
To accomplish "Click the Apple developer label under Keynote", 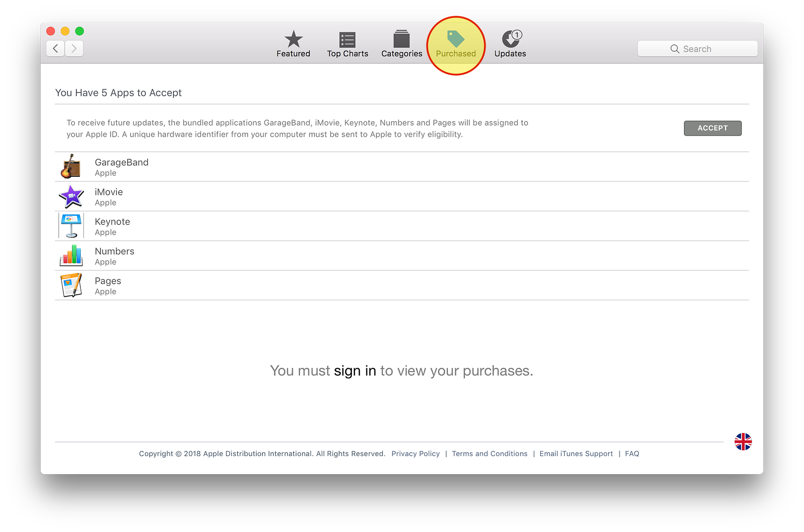I will [106, 233].
